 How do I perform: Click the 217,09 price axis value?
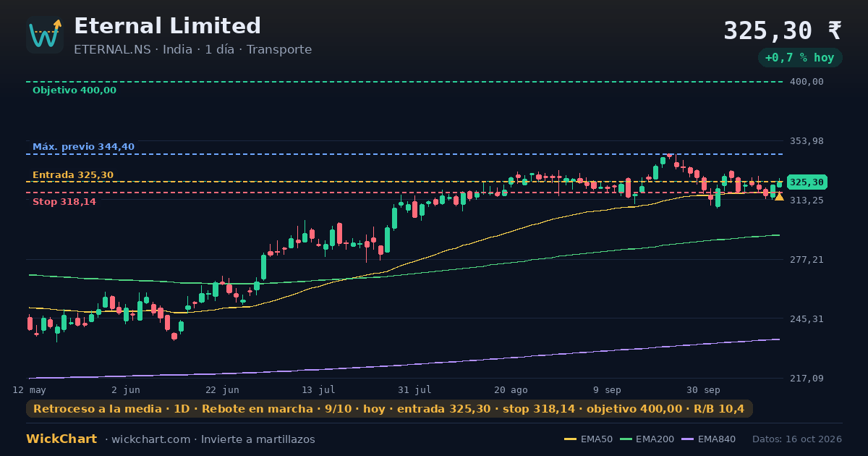click(x=807, y=379)
